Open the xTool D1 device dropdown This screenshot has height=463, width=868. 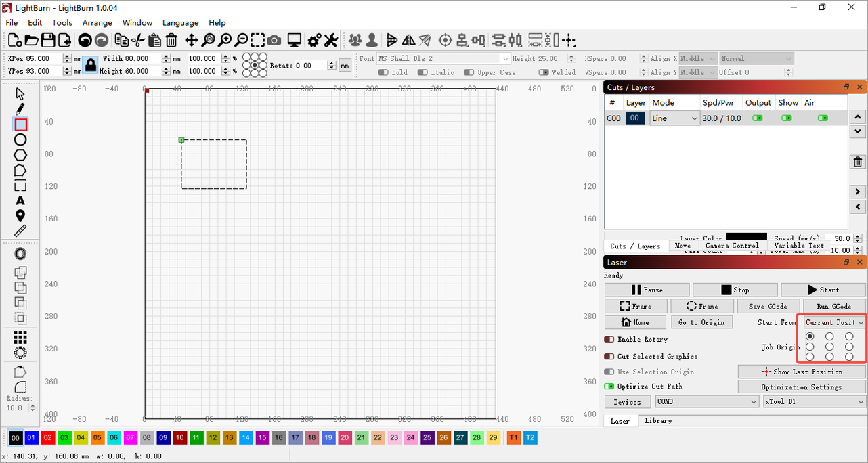[x=815, y=401]
